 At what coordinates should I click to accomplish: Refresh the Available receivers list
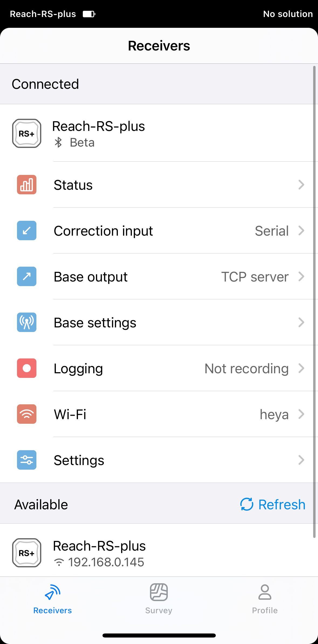273,504
